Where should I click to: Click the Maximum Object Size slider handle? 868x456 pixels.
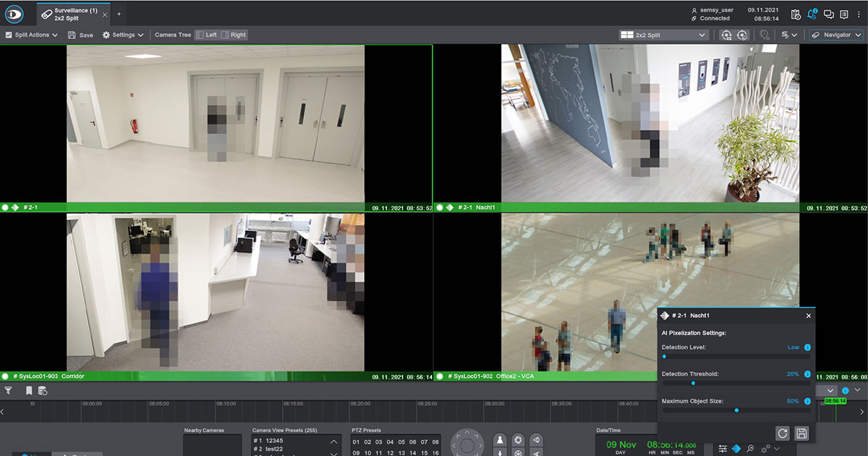click(736, 410)
